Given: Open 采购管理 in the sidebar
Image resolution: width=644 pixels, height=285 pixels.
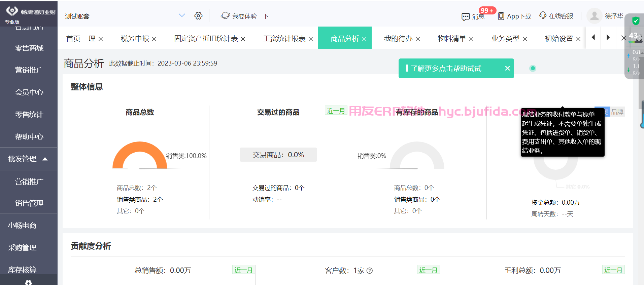Looking at the screenshot, I should [22, 247].
